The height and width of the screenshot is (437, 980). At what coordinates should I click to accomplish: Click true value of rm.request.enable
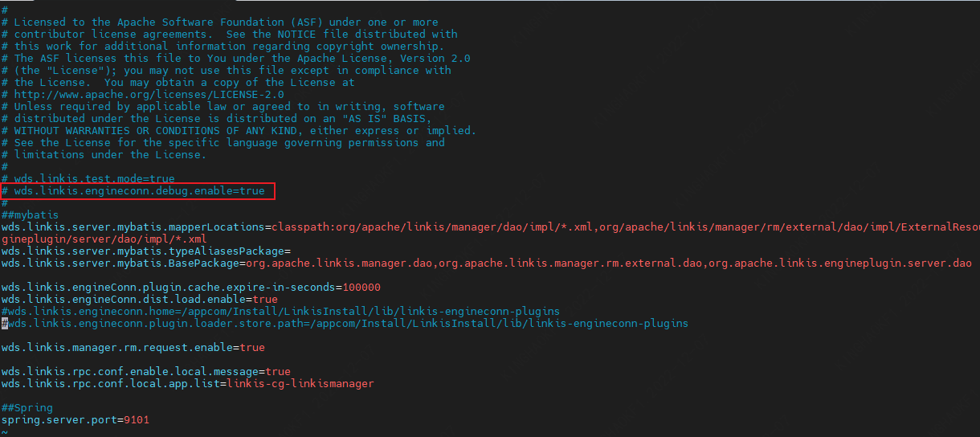251,348
